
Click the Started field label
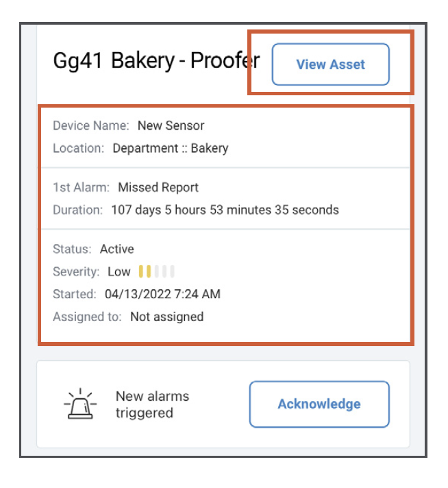tap(75, 294)
